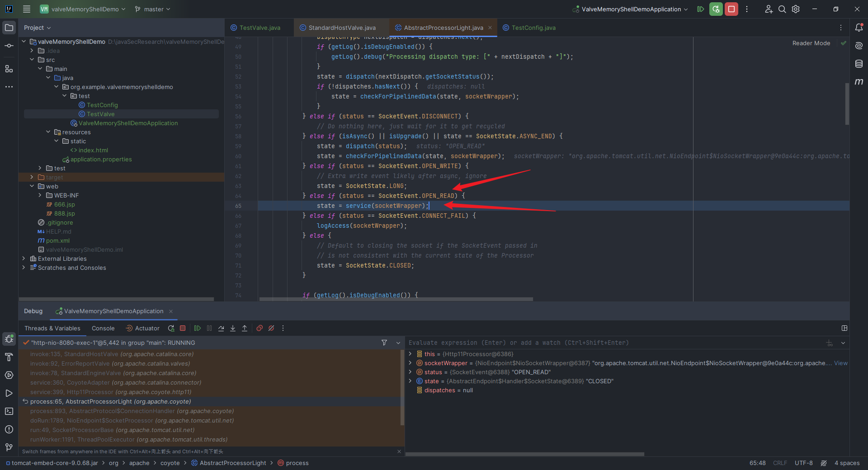
Task: Open IDE settings gear
Action: (x=796, y=9)
